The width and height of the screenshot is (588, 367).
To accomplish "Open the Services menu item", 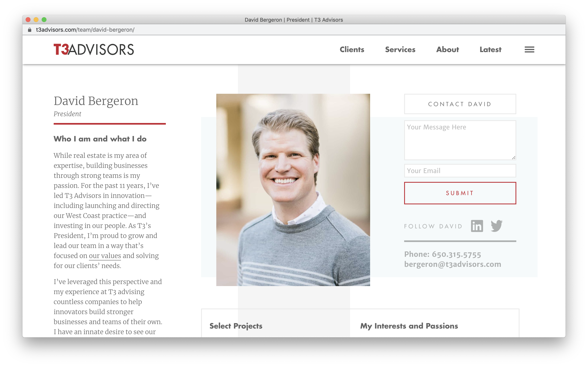I will (x=400, y=49).
